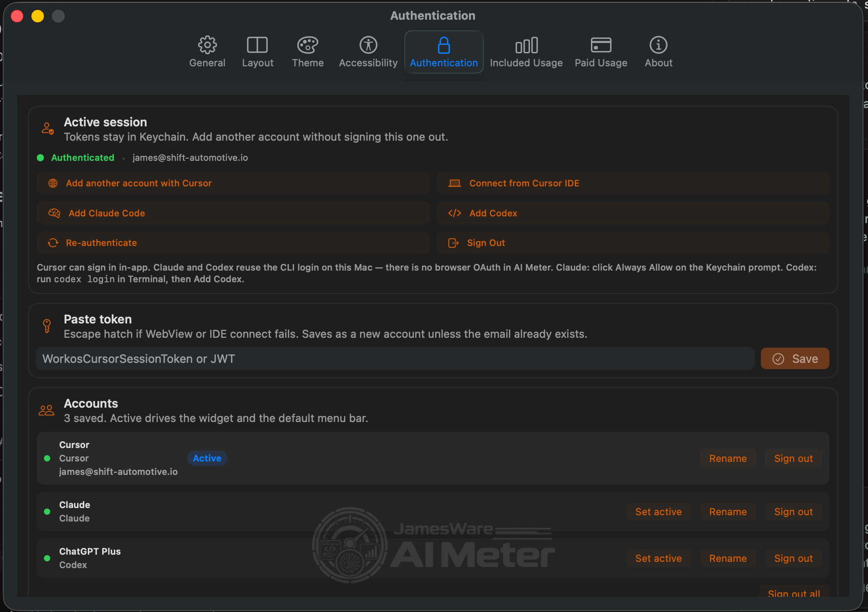Click Sign Out in Active session
This screenshot has height=612, width=868.
(633, 243)
